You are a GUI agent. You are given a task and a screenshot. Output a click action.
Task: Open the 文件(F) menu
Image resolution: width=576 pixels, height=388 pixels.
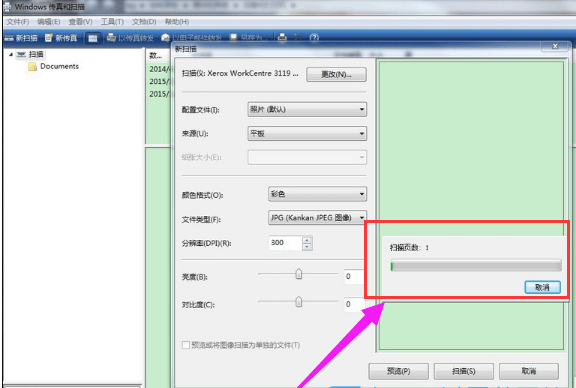[x=18, y=22]
